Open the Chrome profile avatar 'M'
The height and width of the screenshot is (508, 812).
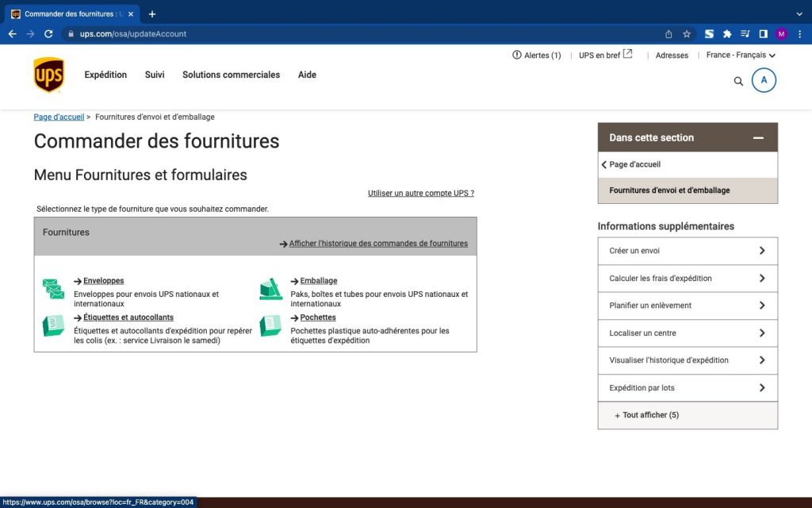click(x=781, y=33)
